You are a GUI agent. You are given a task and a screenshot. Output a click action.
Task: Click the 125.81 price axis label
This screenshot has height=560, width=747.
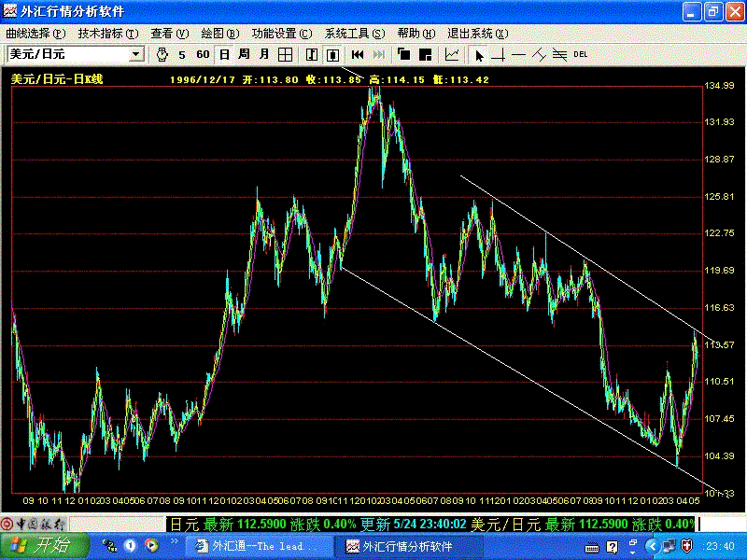pos(719,196)
